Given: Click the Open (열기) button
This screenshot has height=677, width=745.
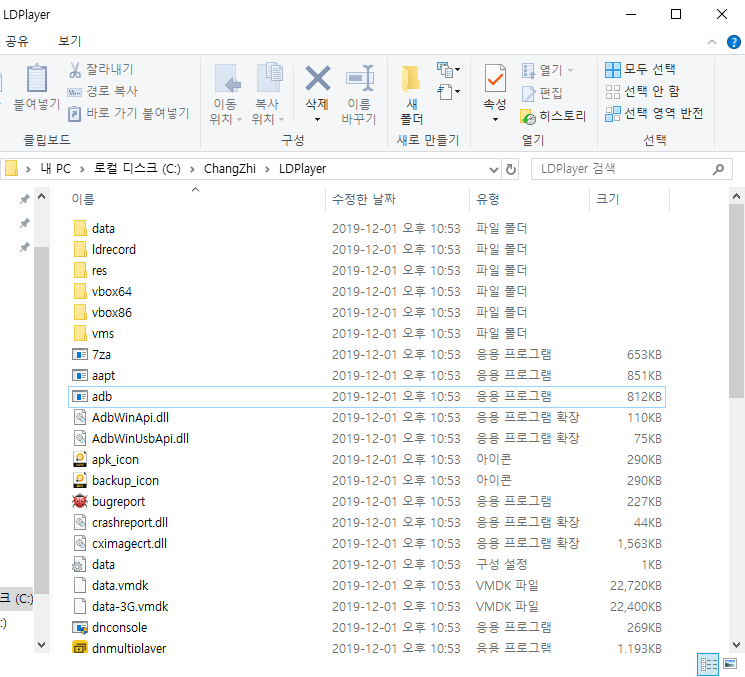Looking at the screenshot, I should click(x=546, y=70).
